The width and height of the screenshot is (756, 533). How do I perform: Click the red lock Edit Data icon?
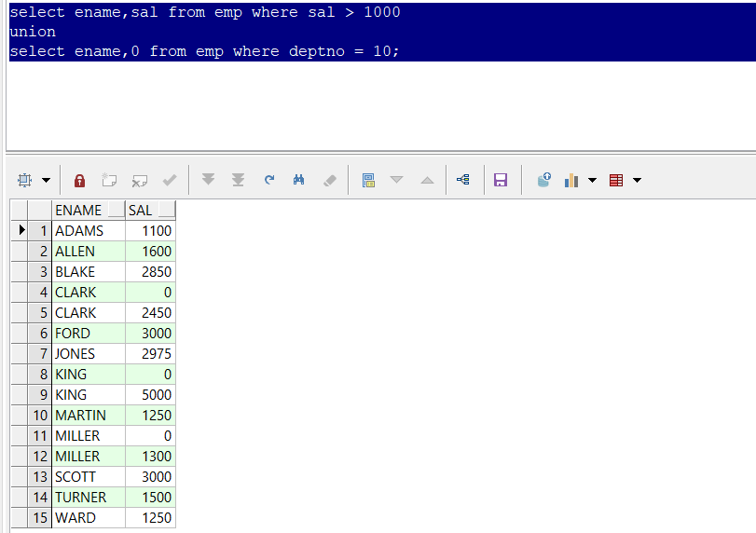[x=79, y=180]
